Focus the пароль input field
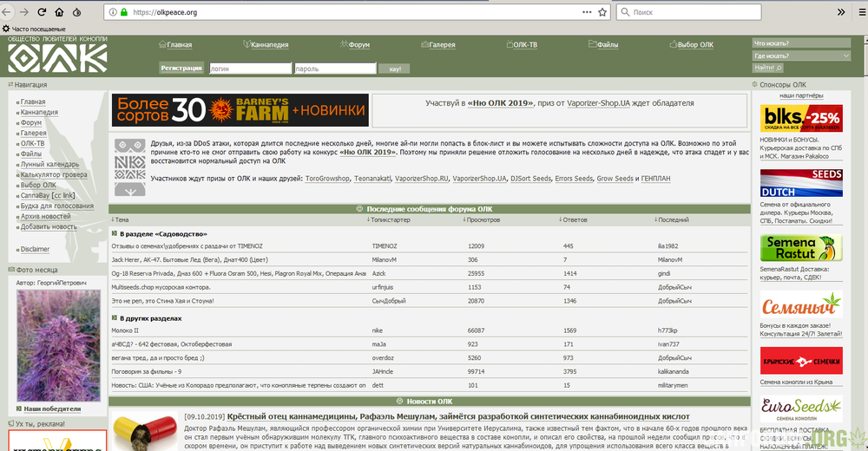Image resolution: width=868 pixels, height=451 pixels. click(335, 69)
